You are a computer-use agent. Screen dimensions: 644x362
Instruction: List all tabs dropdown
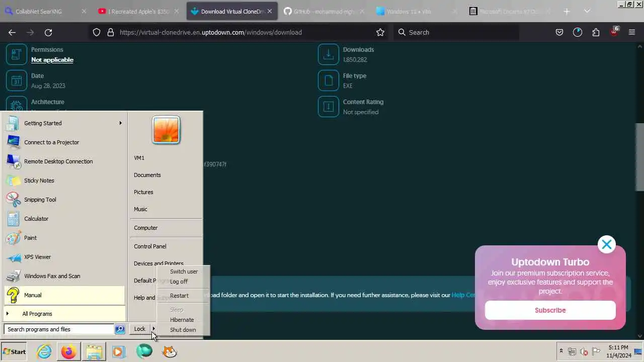[x=587, y=11]
